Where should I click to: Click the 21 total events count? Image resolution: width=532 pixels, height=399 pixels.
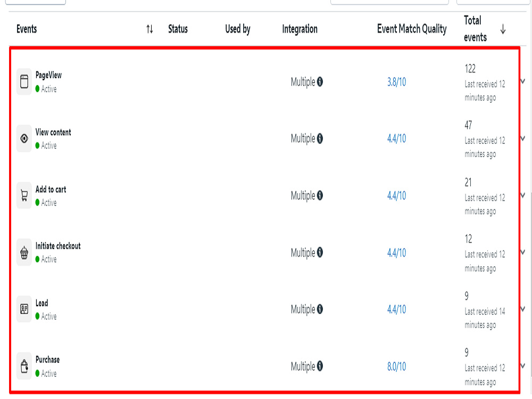(468, 182)
